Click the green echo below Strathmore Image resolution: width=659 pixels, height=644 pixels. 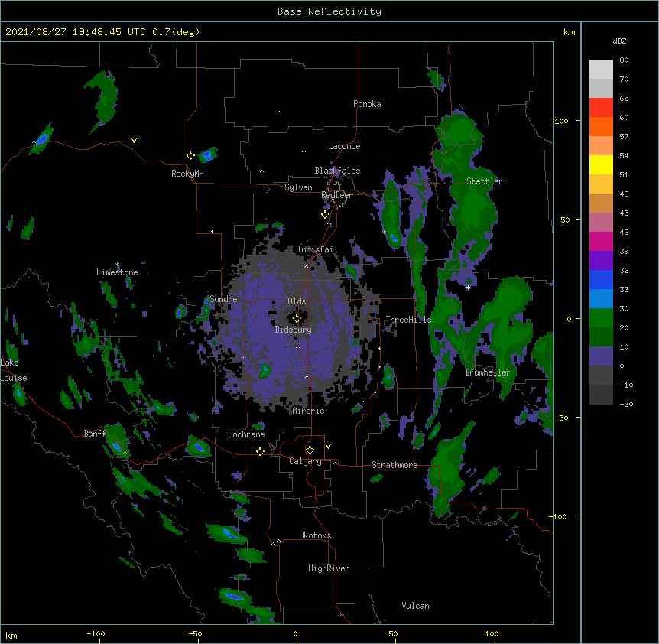coord(377,478)
